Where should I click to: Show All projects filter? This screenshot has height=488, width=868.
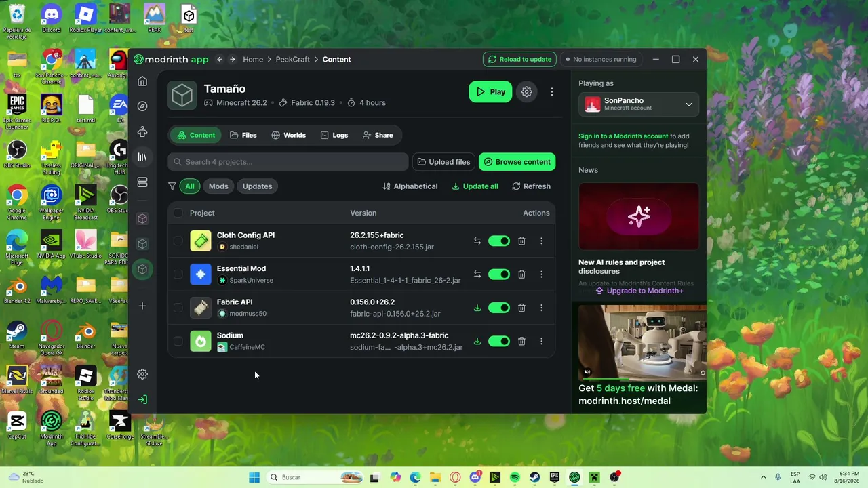pos(190,186)
